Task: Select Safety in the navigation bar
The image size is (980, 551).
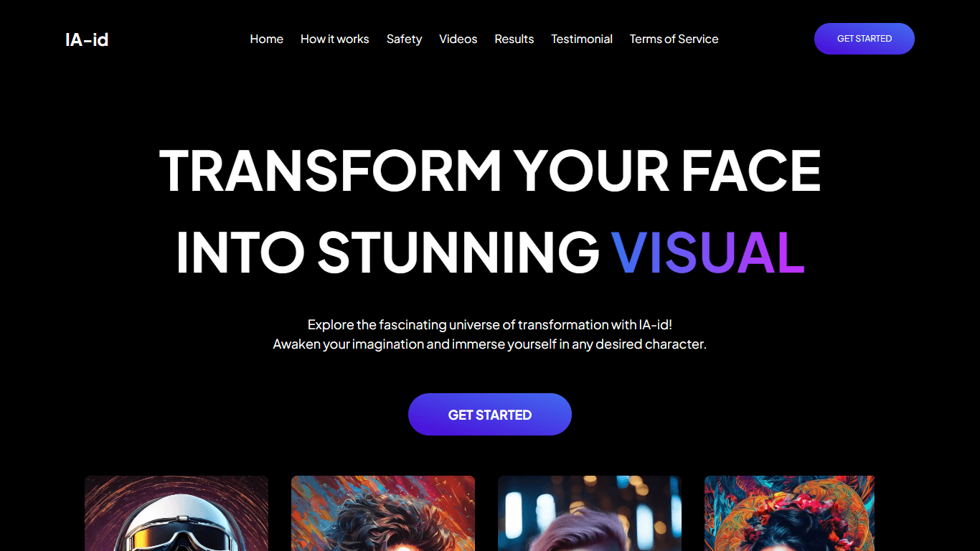Action: (404, 39)
